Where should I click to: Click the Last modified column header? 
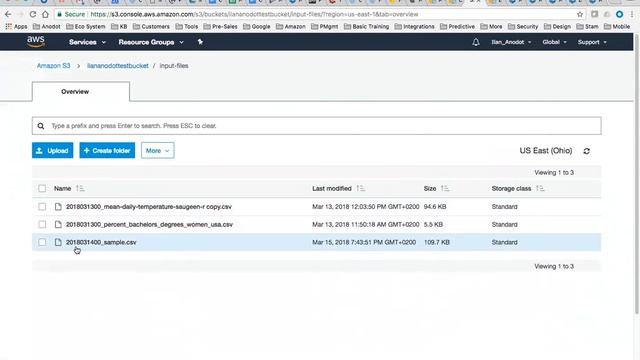coord(331,188)
